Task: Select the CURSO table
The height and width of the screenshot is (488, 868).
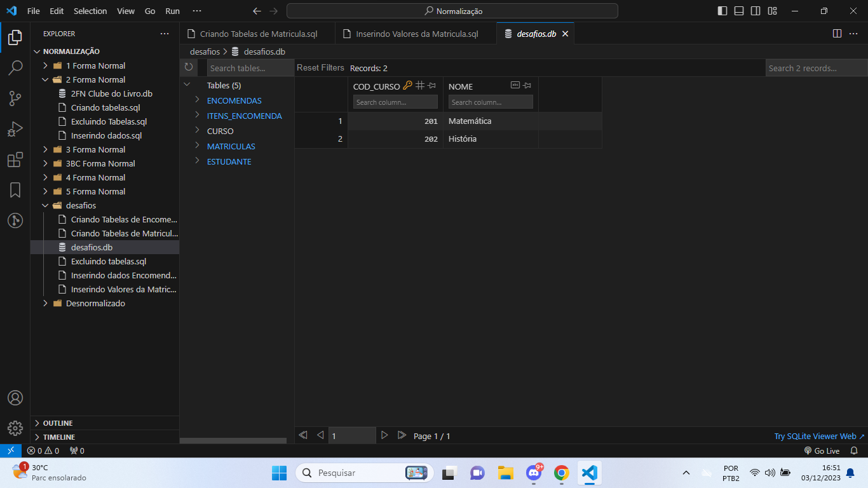Action: pyautogui.click(x=220, y=131)
